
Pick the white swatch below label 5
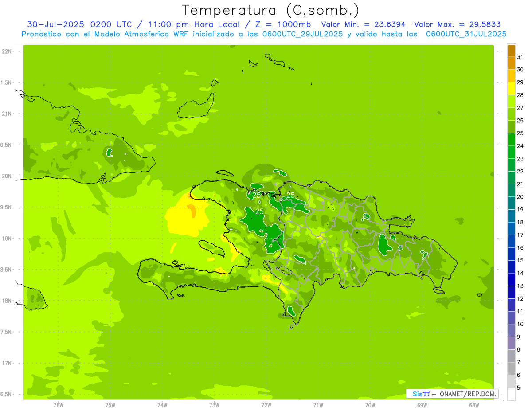[511, 394]
